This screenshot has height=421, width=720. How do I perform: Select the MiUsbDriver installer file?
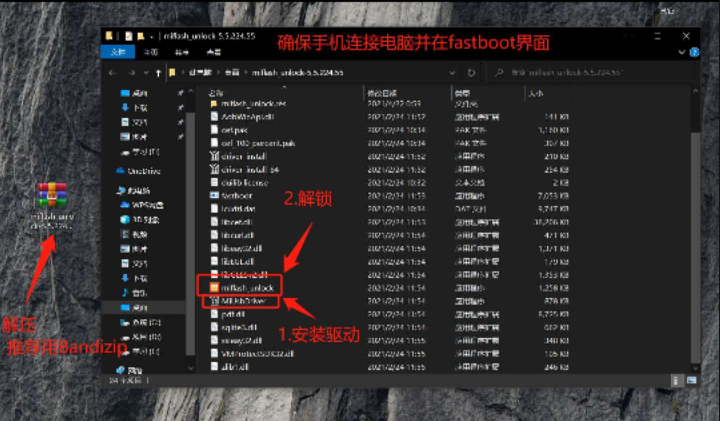pyautogui.click(x=240, y=300)
